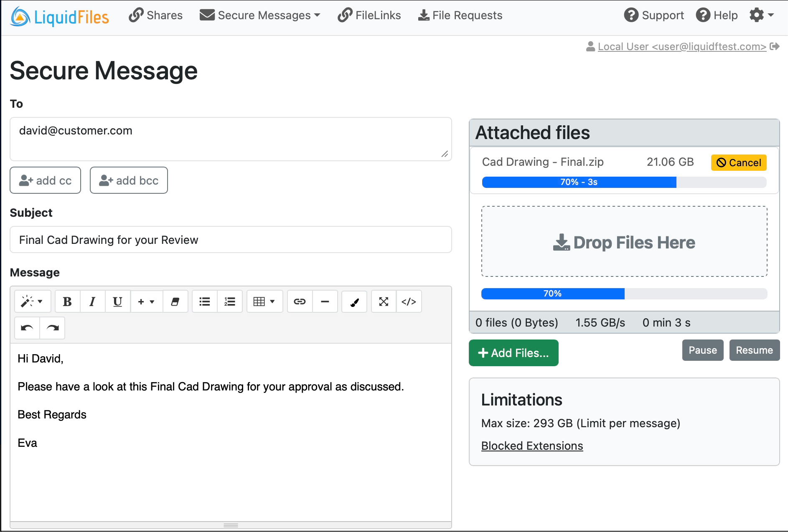788x532 pixels.
Task: Open the Blocked Extensions link
Action: [x=532, y=446]
